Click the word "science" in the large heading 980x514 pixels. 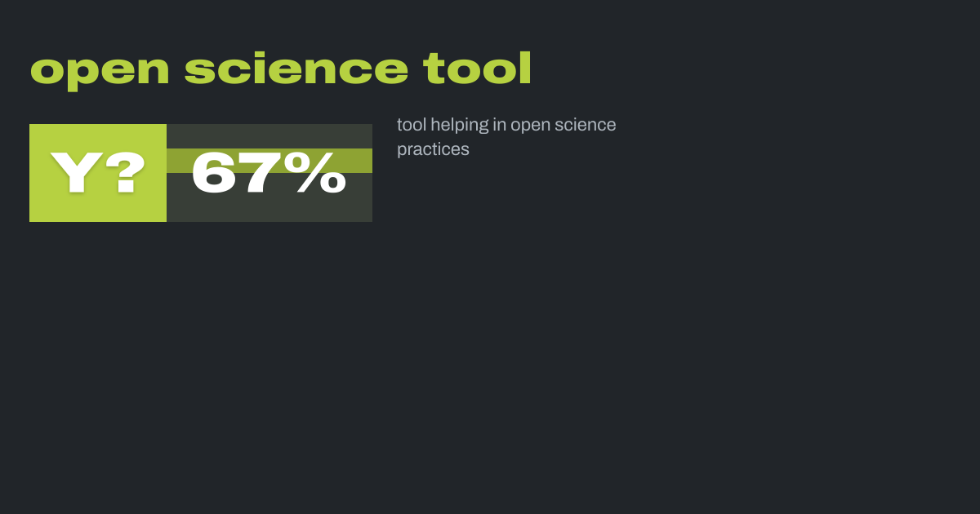pos(296,69)
